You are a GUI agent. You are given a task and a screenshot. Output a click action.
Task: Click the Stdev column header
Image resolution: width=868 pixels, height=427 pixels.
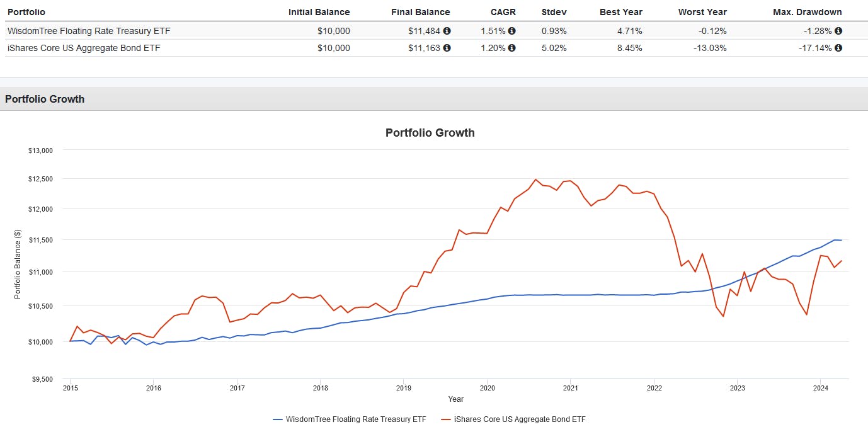click(554, 12)
